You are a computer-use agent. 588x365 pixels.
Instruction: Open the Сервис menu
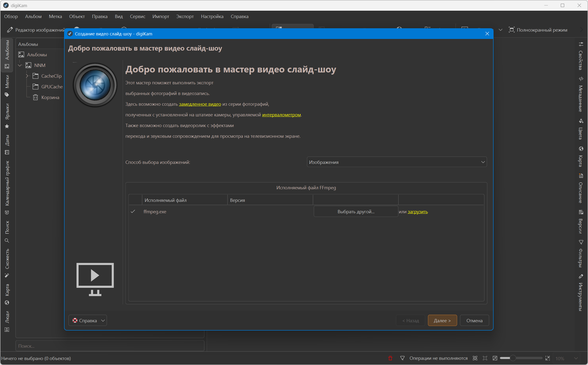point(137,16)
